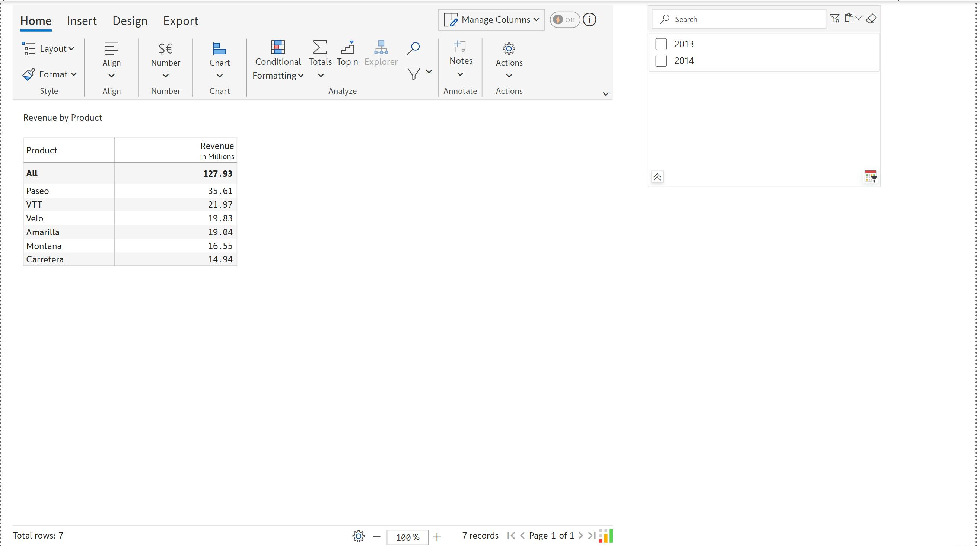Click the colored bar chart logo icon

605,536
